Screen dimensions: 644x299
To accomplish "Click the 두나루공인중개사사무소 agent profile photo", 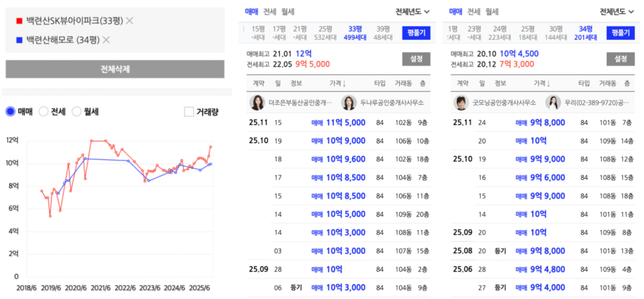I will (x=348, y=103).
